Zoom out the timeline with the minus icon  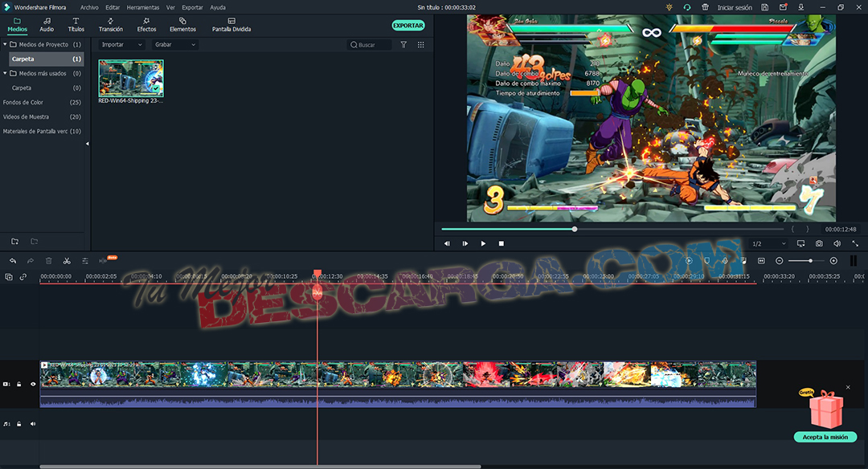pyautogui.click(x=780, y=260)
